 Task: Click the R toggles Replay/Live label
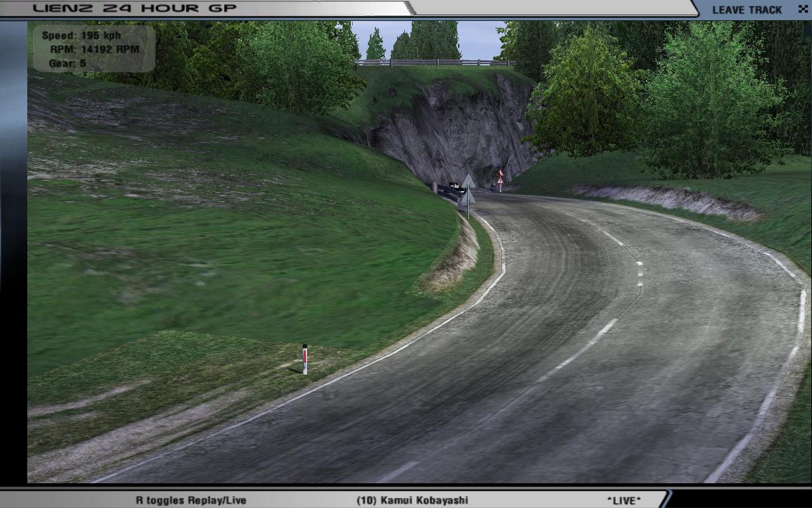(191, 500)
